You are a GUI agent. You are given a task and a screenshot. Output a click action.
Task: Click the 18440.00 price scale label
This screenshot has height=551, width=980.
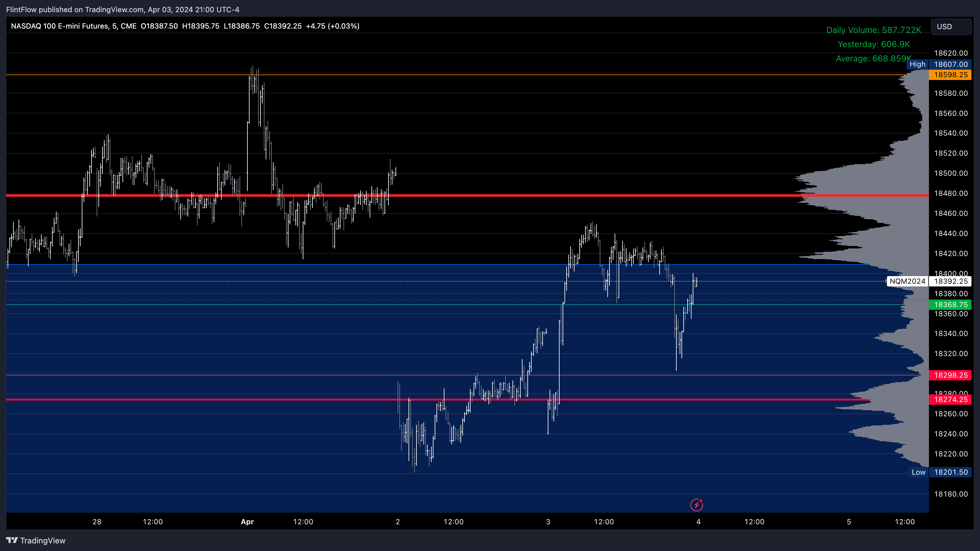click(951, 233)
